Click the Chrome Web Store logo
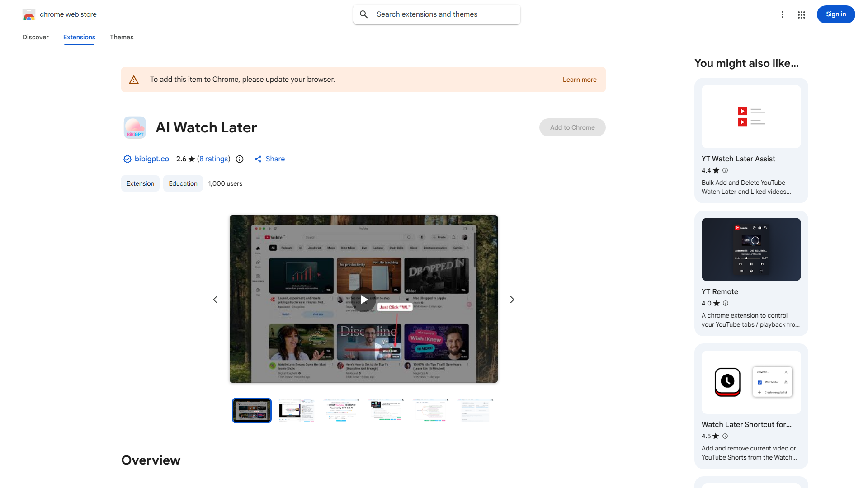Viewport: 868px width, 488px height. click(29, 15)
